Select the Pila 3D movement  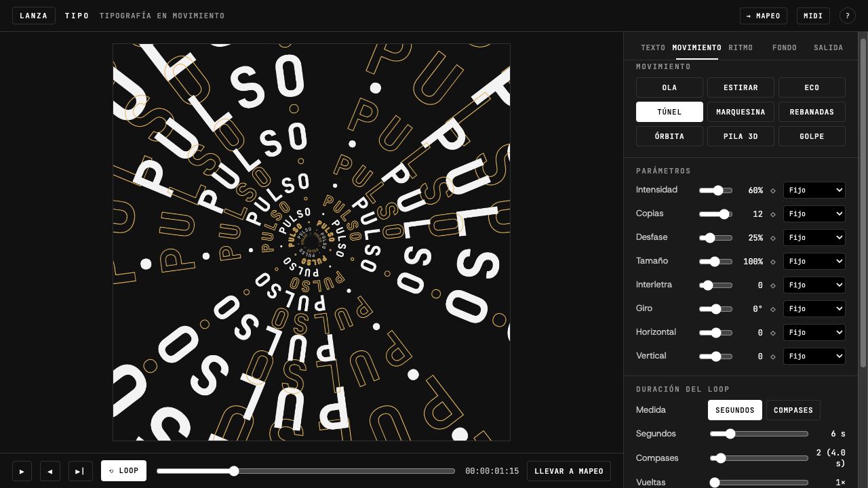(741, 136)
